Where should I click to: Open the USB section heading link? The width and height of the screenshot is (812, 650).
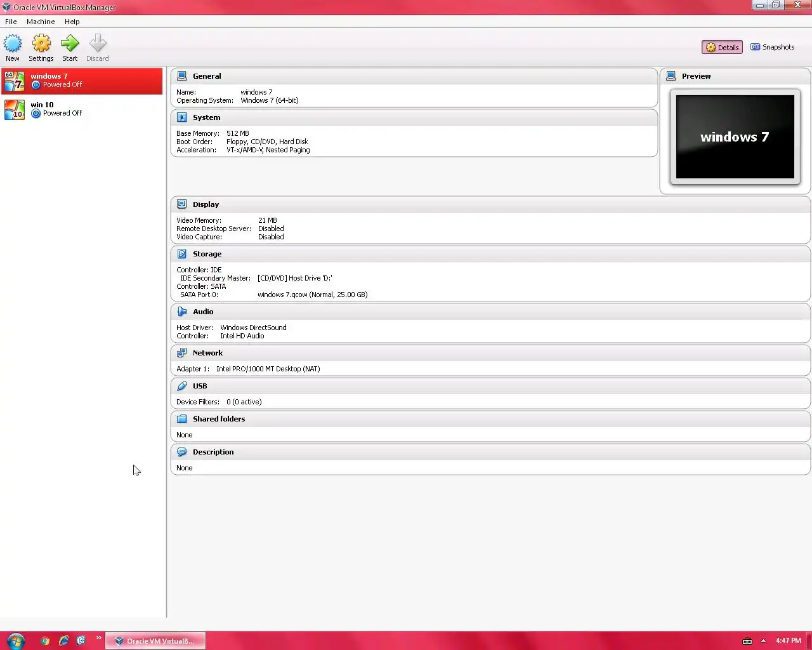click(x=200, y=386)
